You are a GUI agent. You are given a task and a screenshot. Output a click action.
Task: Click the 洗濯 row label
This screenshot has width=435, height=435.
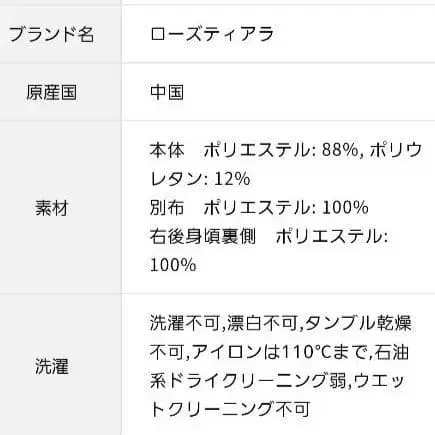(52, 367)
